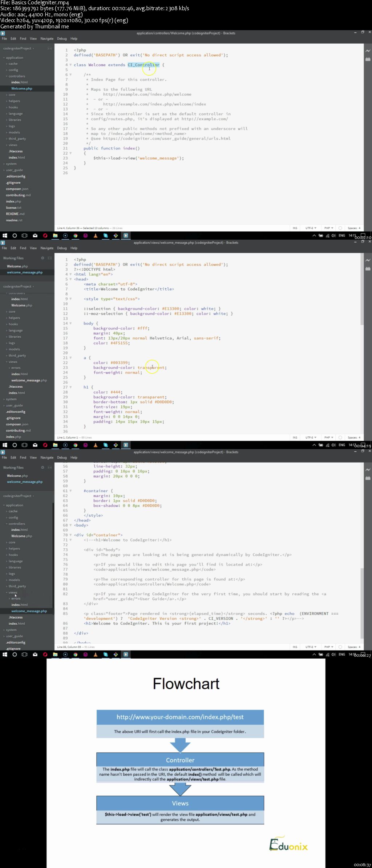Click Working Files split-view icon in 00:06:27 frame
This screenshot has width=372, height=868.
point(50,467)
